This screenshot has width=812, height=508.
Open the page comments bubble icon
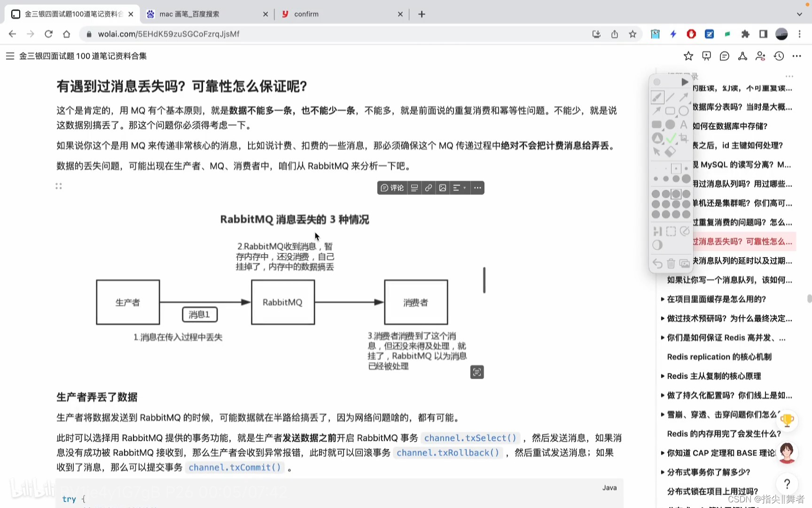click(725, 56)
